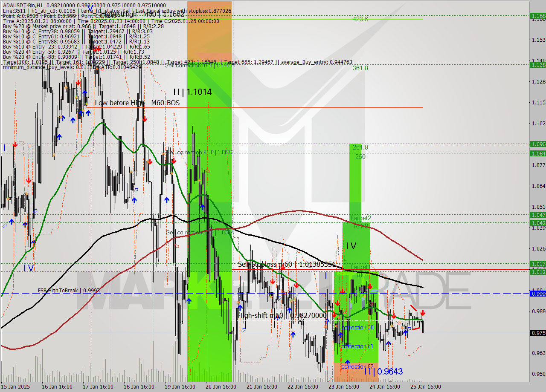This screenshot has width=546, height=392.
Task: Click the green 1.042 price axis tag
Action: pos(537,223)
